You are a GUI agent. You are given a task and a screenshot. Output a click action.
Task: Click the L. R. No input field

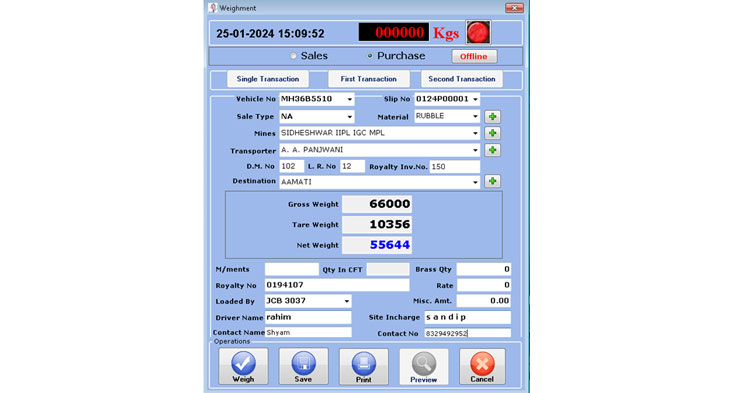[x=352, y=167]
